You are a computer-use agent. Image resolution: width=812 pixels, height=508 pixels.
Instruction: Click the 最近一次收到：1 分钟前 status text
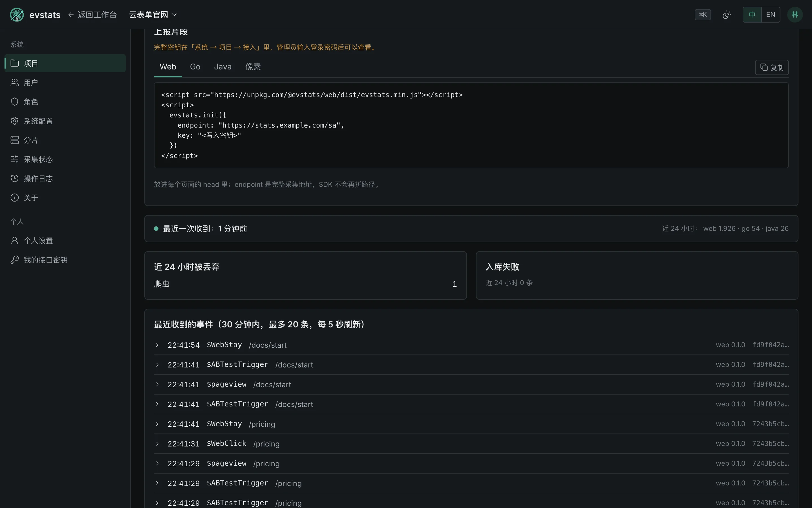pos(205,229)
